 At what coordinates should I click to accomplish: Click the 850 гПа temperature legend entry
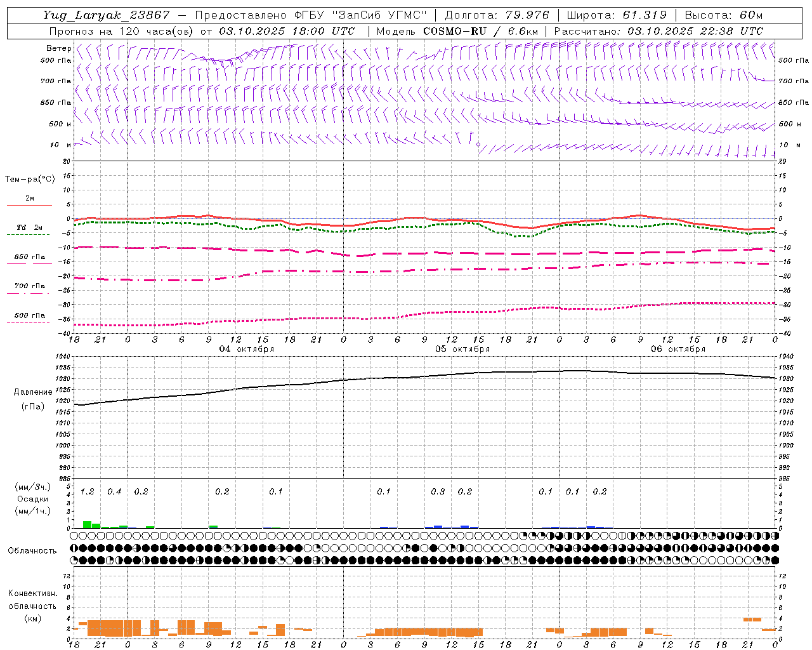point(29,257)
